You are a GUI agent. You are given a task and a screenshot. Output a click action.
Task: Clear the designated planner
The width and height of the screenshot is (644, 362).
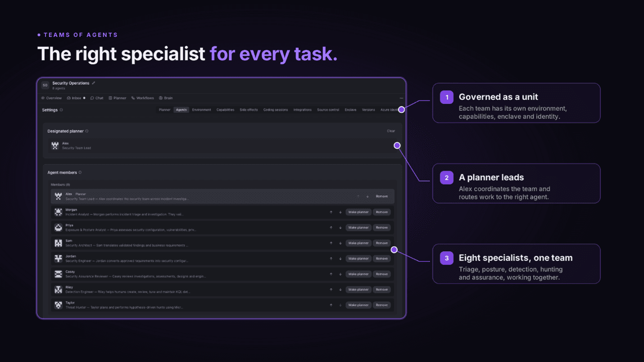(x=391, y=131)
